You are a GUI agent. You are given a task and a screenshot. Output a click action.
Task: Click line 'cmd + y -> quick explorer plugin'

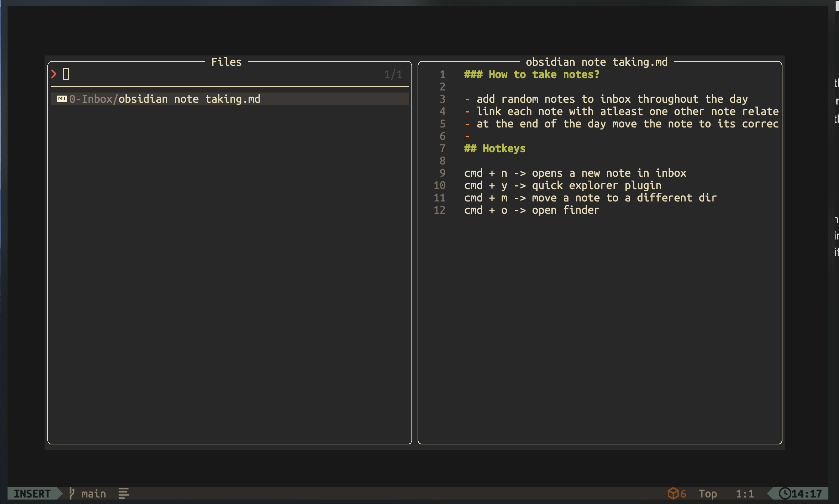(563, 185)
